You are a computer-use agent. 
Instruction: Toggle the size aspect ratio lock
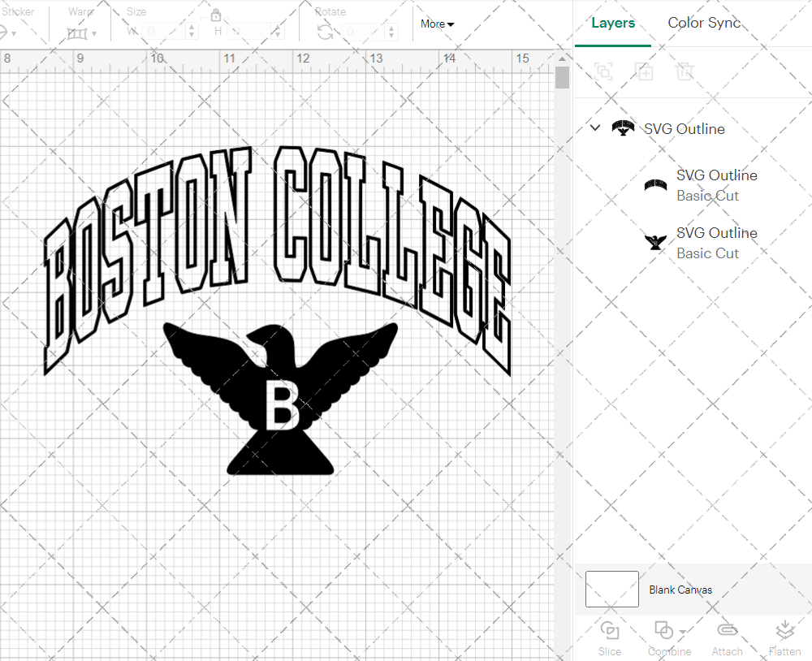click(216, 15)
